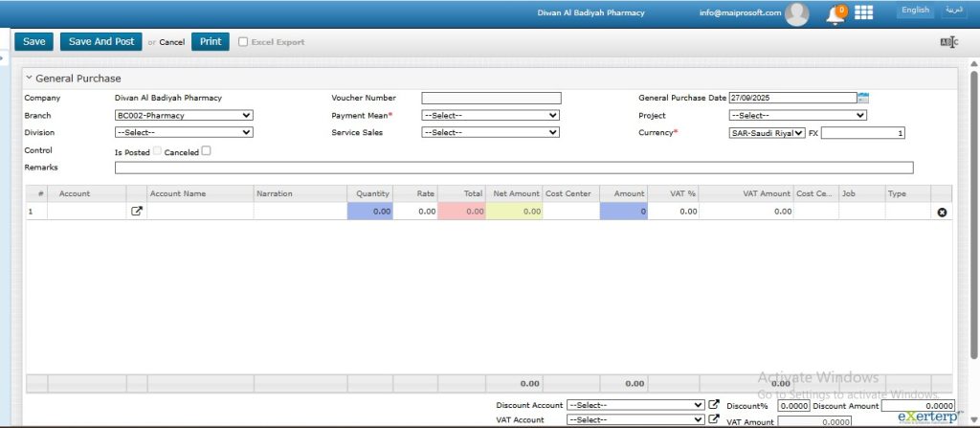Open the Branch dropdown
The height and width of the screenshot is (428, 980).
point(183,115)
